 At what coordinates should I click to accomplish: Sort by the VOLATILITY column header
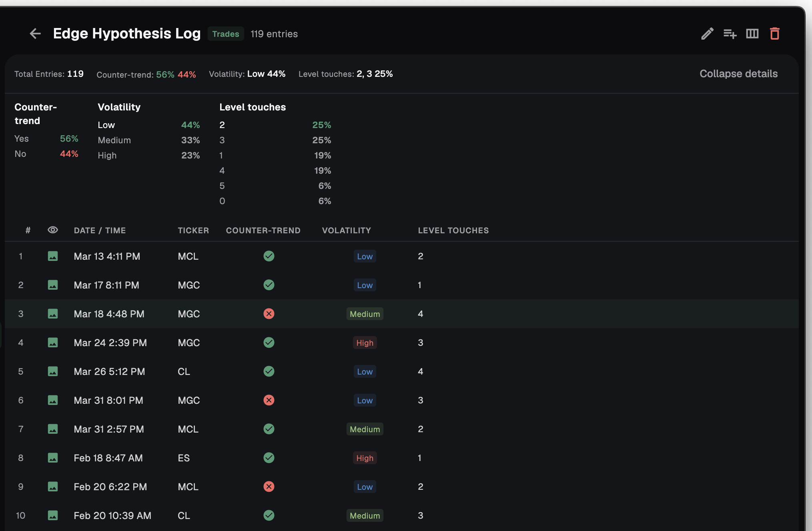pyautogui.click(x=347, y=230)
